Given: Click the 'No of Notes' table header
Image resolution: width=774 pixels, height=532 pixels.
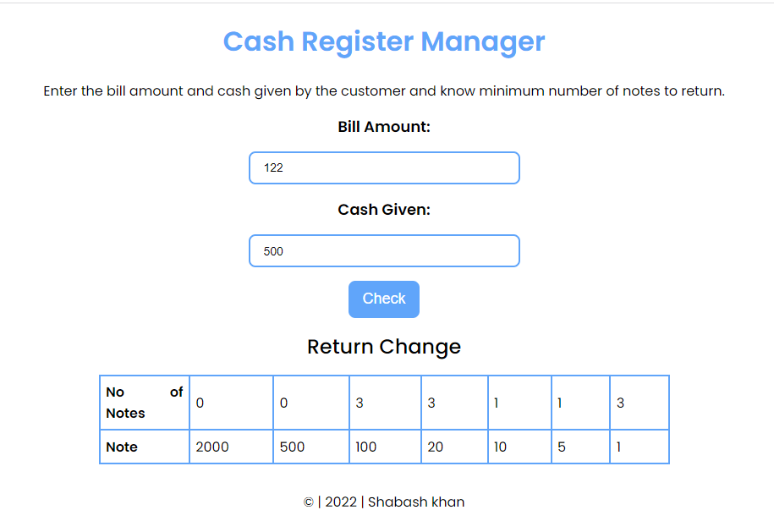Looking at the screenshot, I should coord(144,403).
